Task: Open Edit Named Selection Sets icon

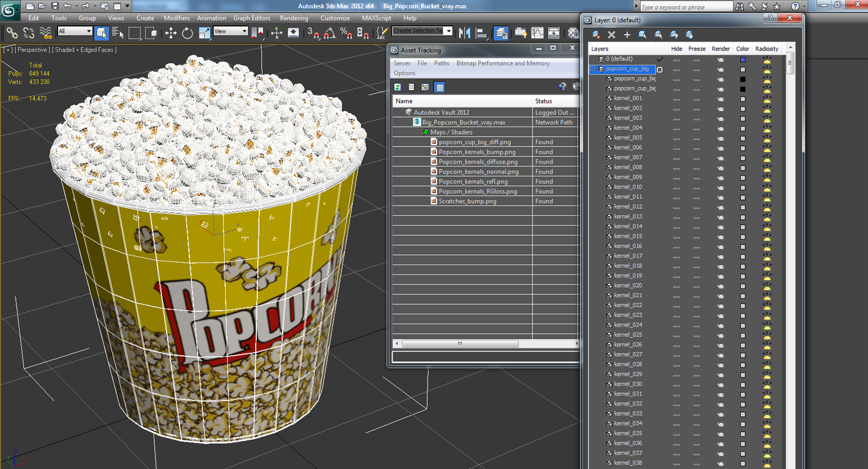Action: click(x=382, y=33)
